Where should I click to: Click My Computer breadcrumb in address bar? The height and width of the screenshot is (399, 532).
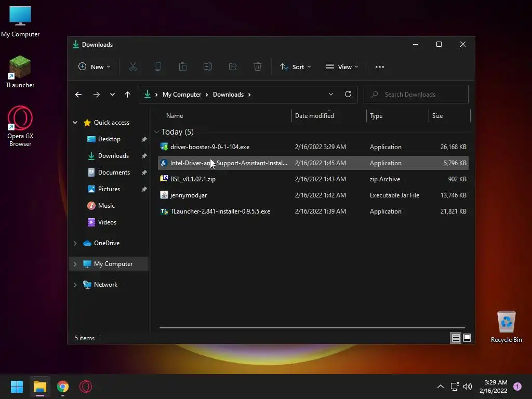coord(181,95)
